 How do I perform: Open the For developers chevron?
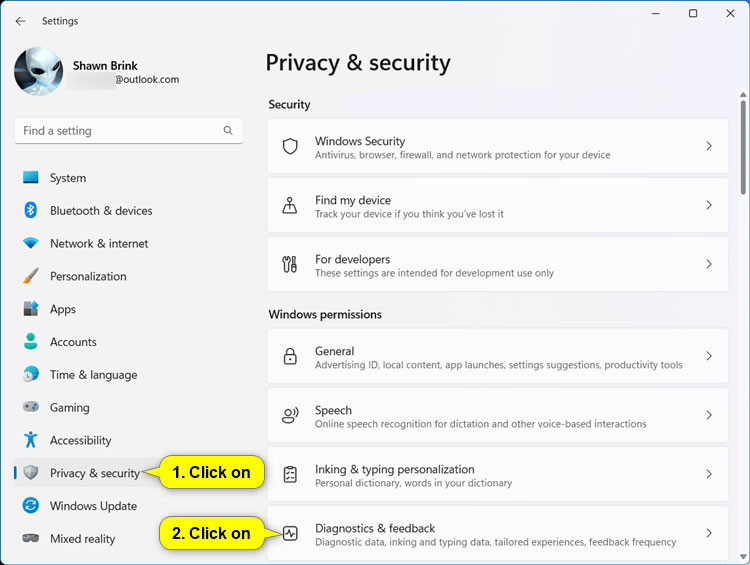(709, 265)
